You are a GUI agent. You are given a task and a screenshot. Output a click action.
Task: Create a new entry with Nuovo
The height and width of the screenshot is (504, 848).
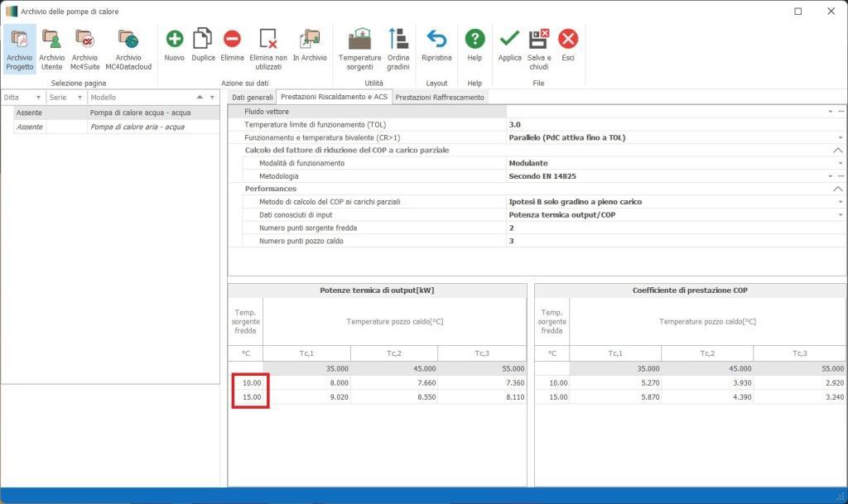coord(174,45)
